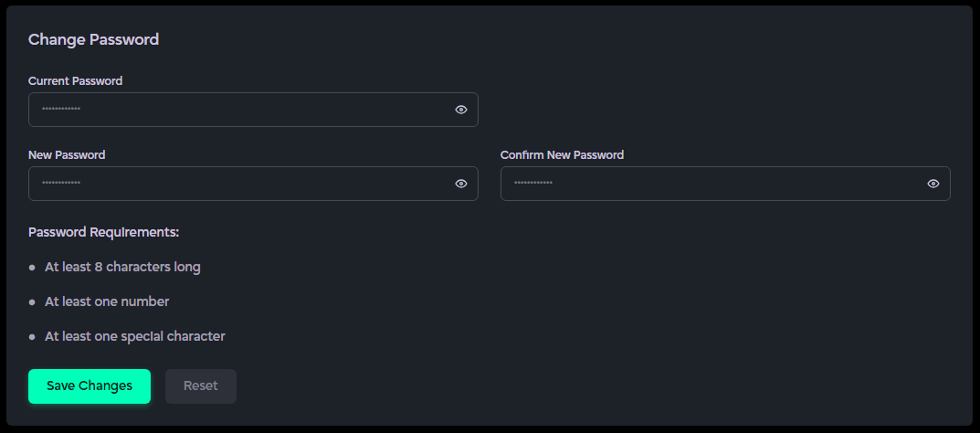The width and height of the screenshot is (980, 433).
Task: Click the 8 characters long requirement text
Action: coord(122,267)
